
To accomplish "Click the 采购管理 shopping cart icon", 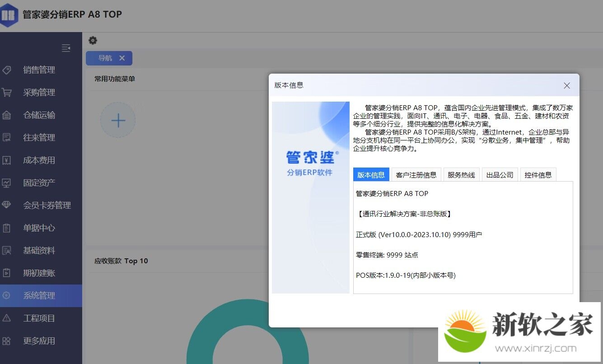I will [x=6, y=93].
